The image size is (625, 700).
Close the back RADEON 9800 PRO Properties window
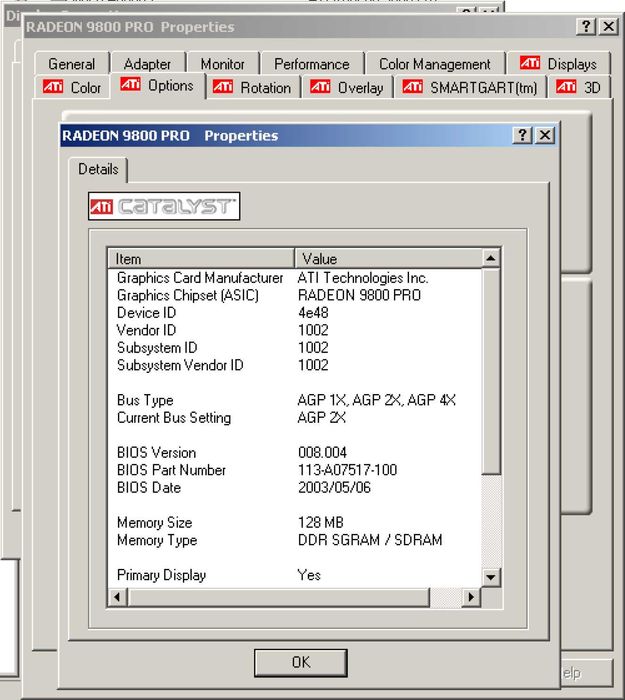[x=608, y=26]
